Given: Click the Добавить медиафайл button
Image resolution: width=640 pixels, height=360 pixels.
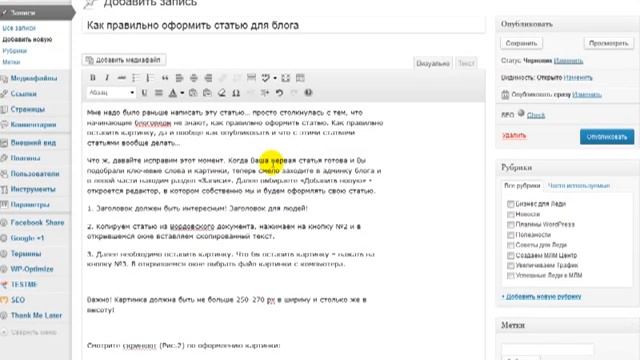Looking at the screenshot, I should pos(124,60).
